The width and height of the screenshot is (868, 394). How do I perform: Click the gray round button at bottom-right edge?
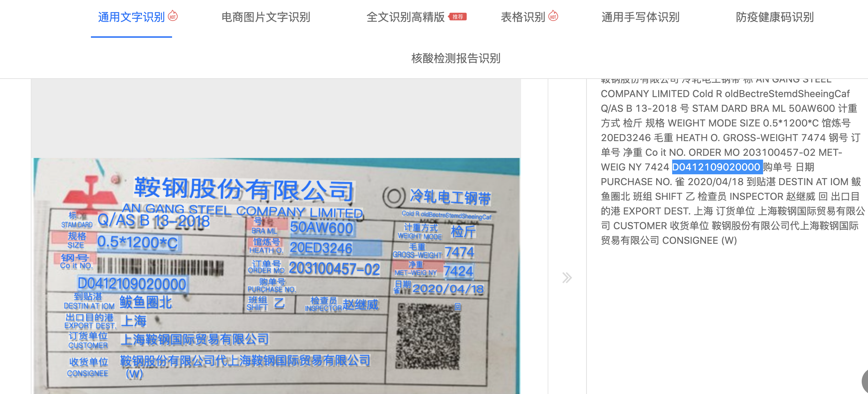[865, 381]
